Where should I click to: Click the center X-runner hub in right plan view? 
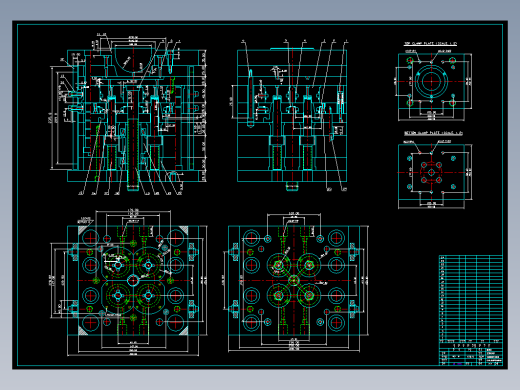pyautogui.click(x=294, y=280)
